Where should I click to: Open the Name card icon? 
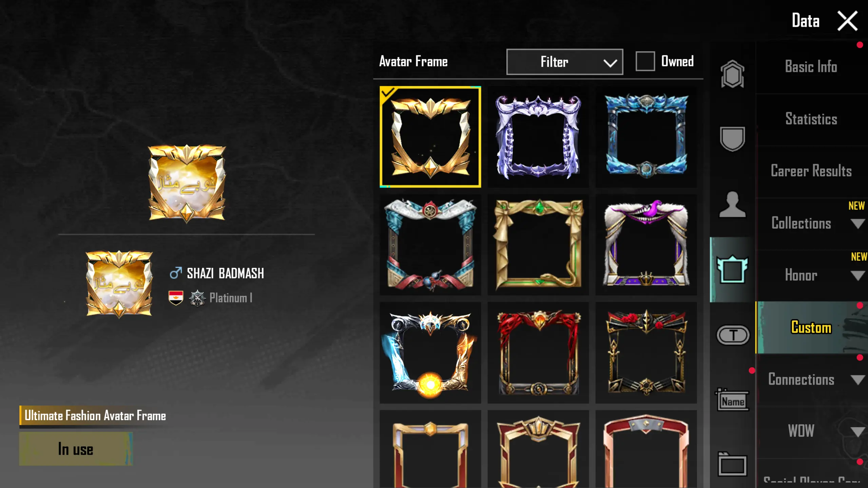coord(732,400)
